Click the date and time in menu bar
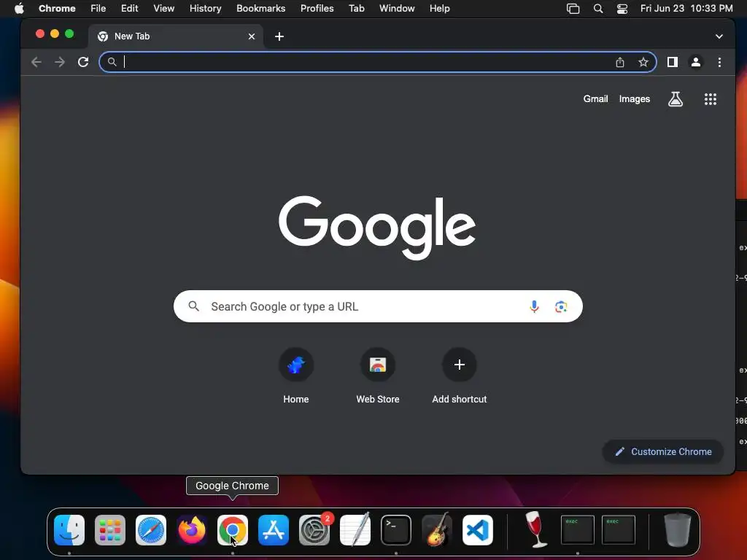Viewport: 747px width, 560px height. (686, 9)
